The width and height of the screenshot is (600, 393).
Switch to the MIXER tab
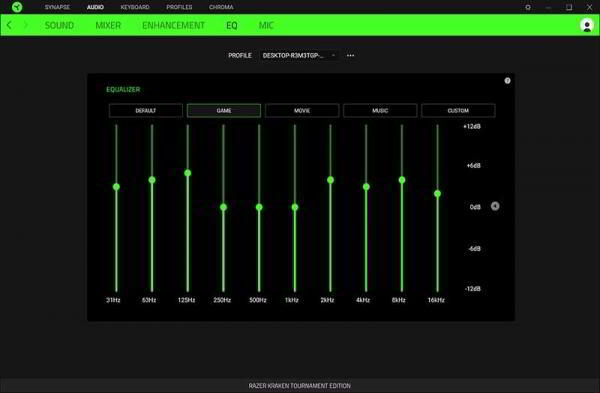108,25
